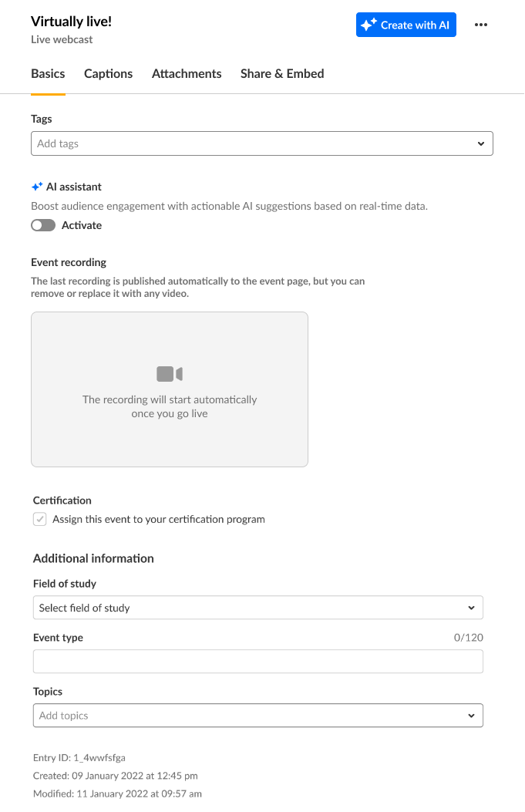Click the video camera icon in recording area
Viewport: 525px width, 812px height.
click(170, 374)
